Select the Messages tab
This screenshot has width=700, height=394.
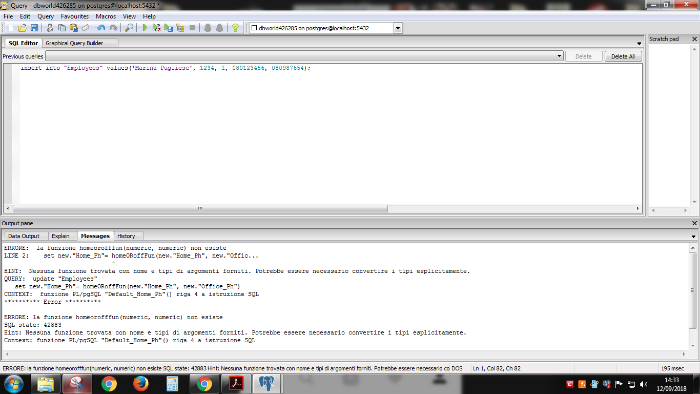tap(95, 236)
